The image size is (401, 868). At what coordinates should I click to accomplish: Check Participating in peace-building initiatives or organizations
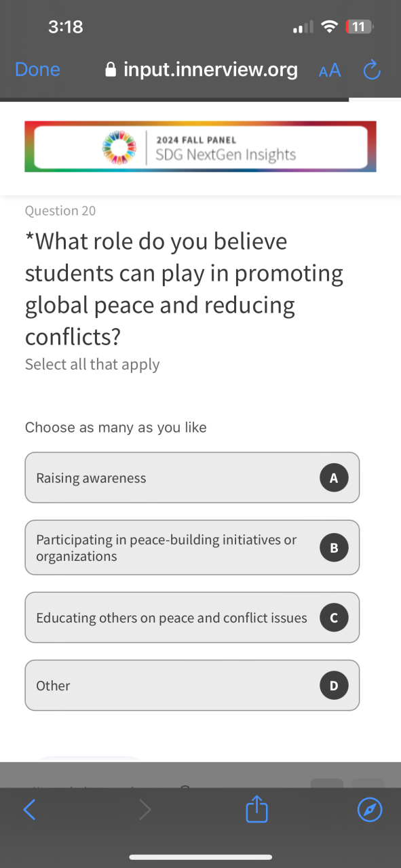192,547
